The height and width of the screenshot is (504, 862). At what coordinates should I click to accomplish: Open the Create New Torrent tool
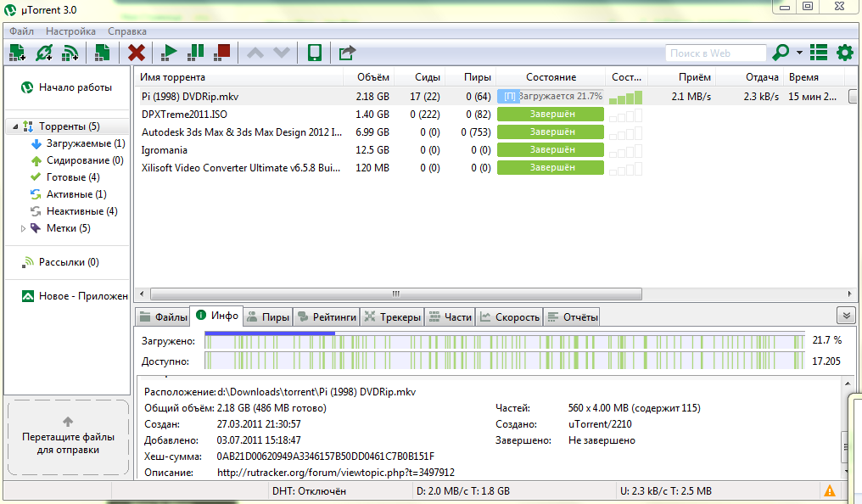102,52
